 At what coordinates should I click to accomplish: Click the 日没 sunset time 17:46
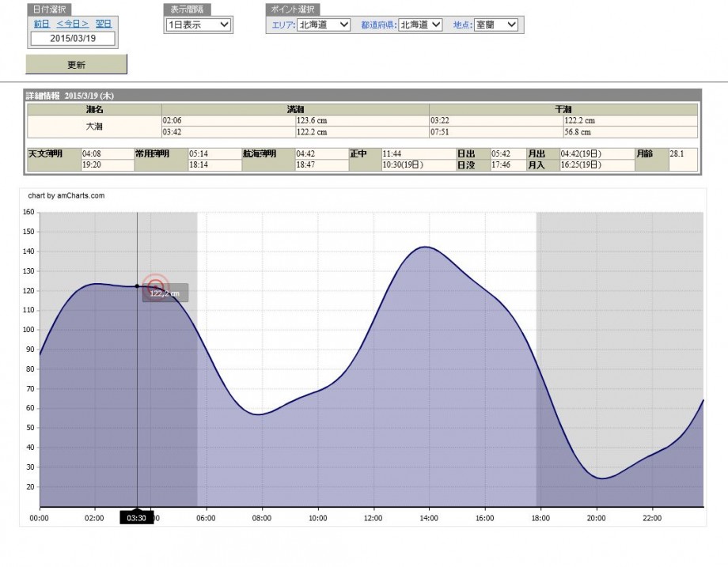coord(501,164)
